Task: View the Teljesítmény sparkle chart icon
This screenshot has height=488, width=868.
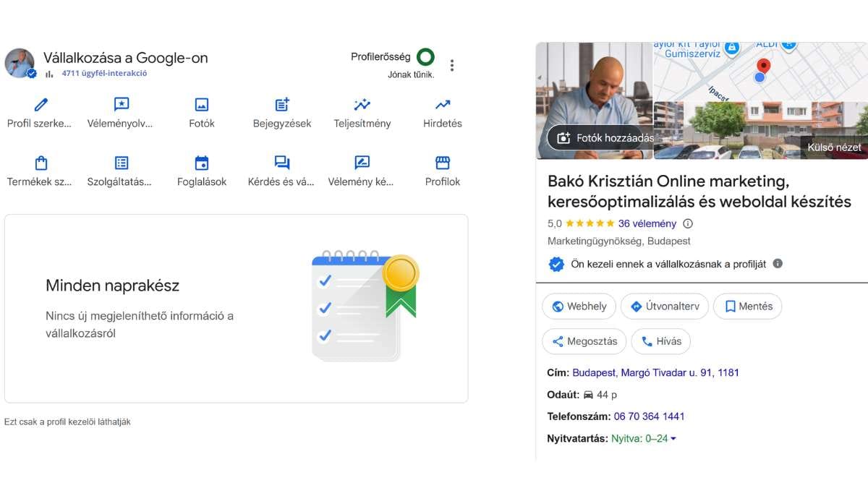Action: pos(362,106)
